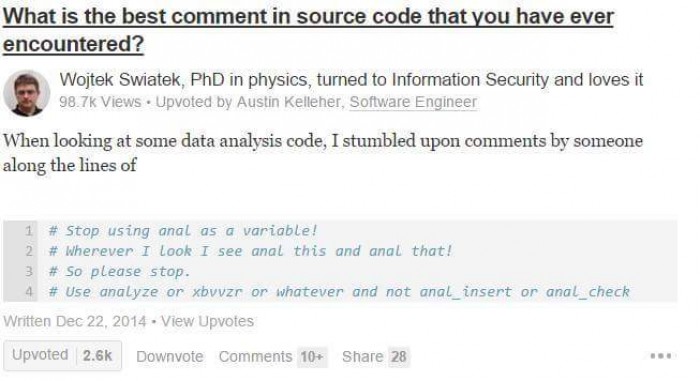Click Downvote on this answer

pyautogui.click(x=170, y=356)
